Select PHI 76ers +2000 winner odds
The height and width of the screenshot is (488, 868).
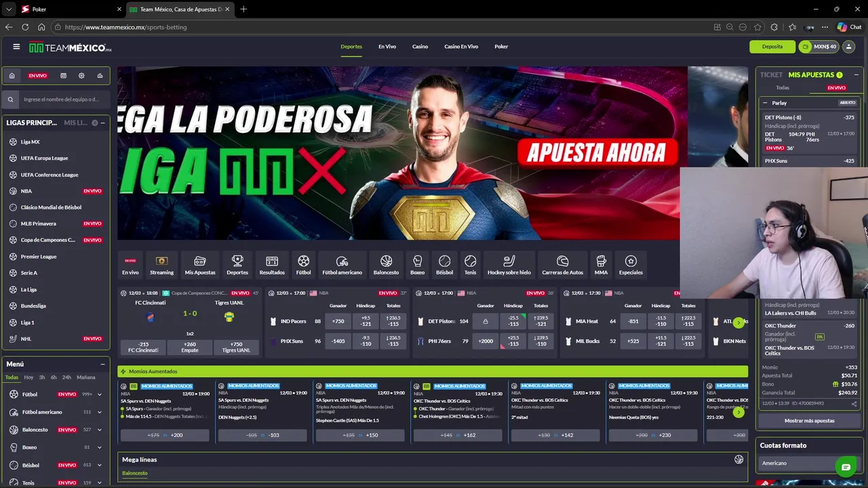486,341
